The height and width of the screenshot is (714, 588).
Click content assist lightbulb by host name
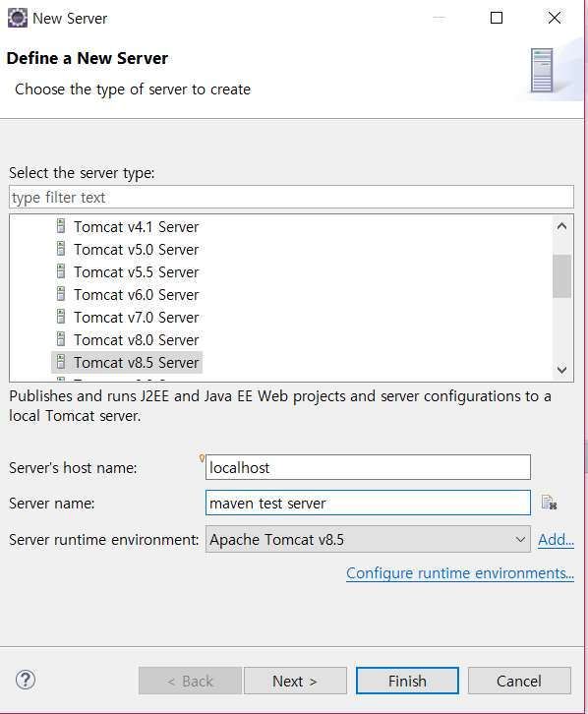(x=202, y=458)
